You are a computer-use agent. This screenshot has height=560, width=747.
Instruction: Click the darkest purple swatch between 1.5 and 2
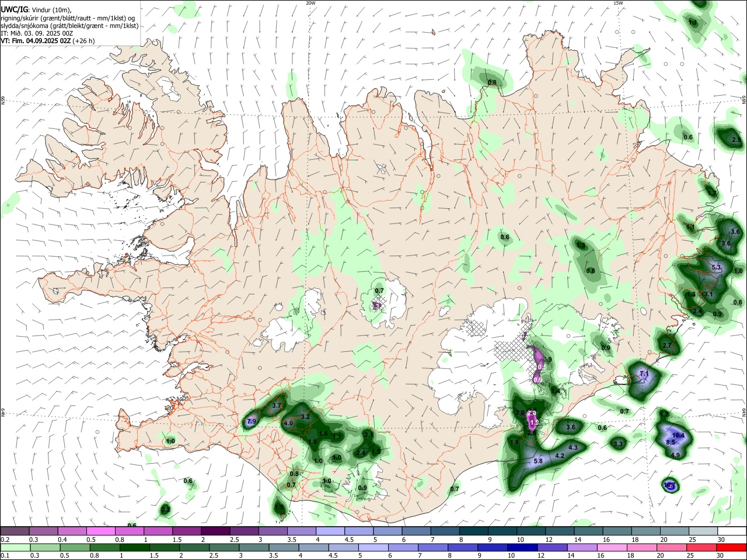pos(215,531)
